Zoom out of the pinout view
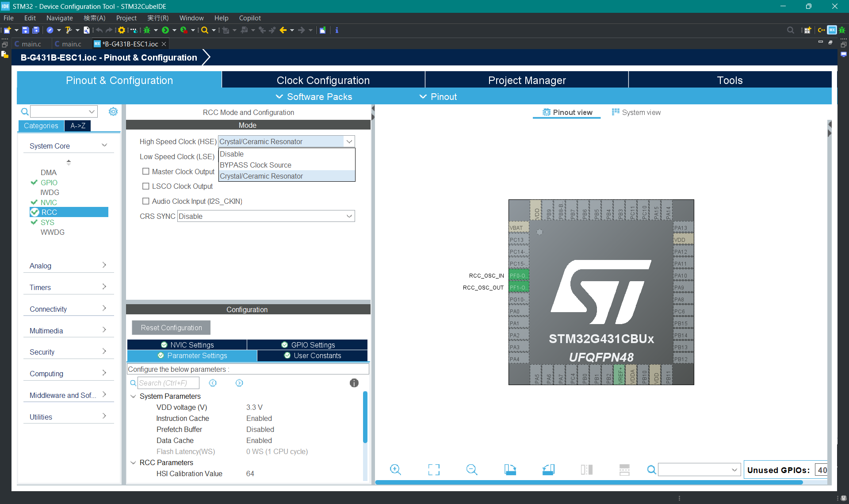The height and width of the screenshot is (504, 849). point(472,470)
